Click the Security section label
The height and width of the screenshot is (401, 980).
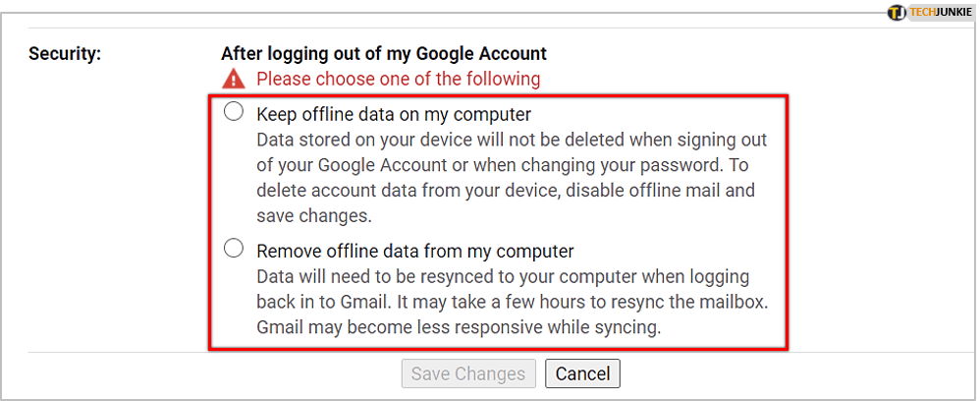coord(66,53)
